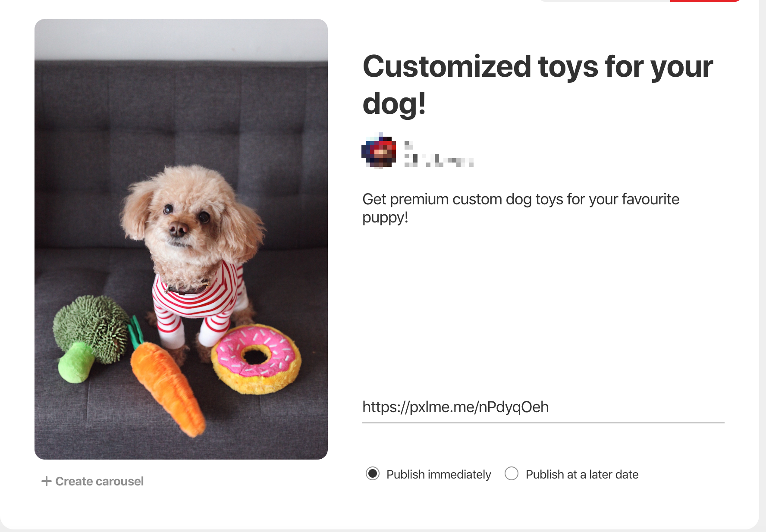Edit the Customized toys for your dog title

[x=538, y=85]
